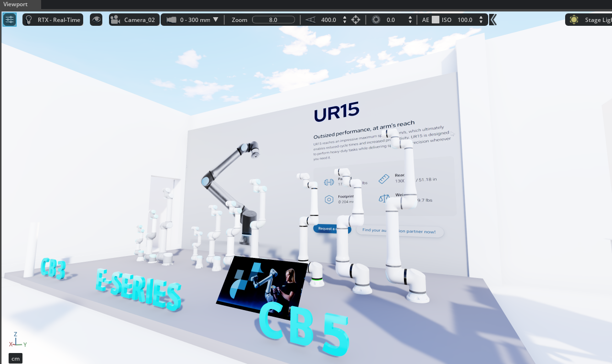Click the CB5 3D text
Image resolution: width=612 pixels, height=364 pixels.
304,328
